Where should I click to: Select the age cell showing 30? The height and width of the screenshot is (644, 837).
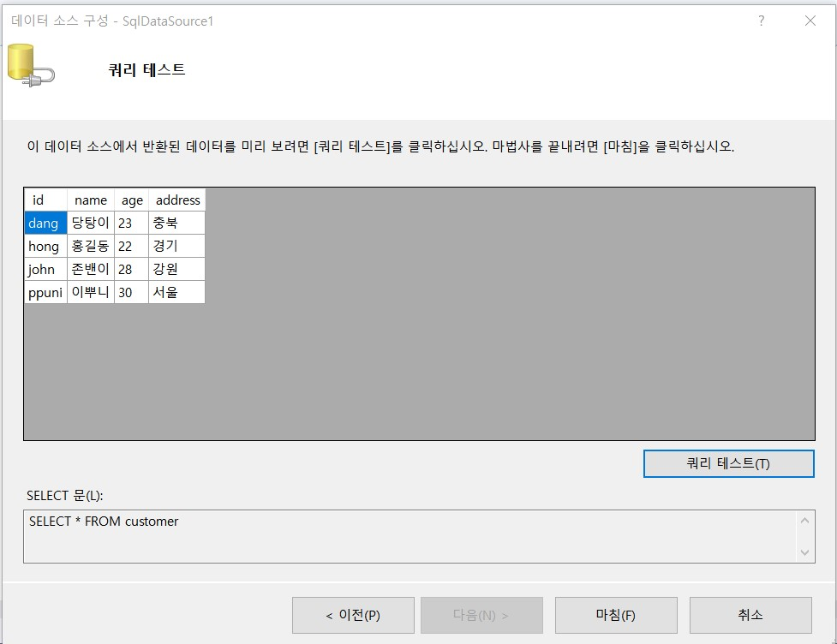[x=131, y=292]
